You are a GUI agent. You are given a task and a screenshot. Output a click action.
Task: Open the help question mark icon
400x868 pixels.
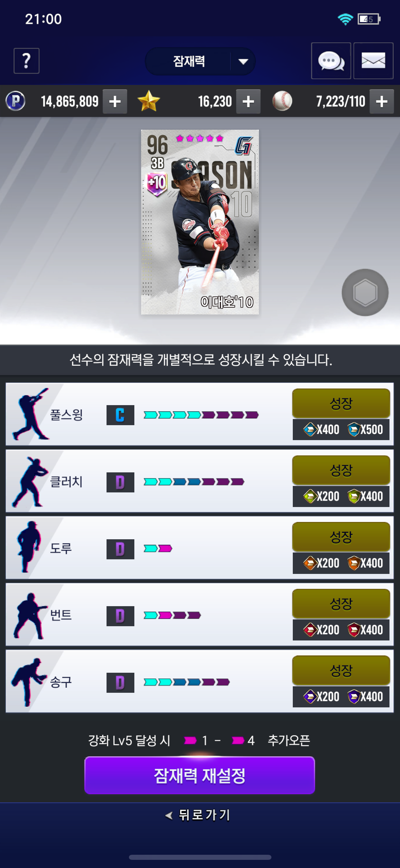26,61
